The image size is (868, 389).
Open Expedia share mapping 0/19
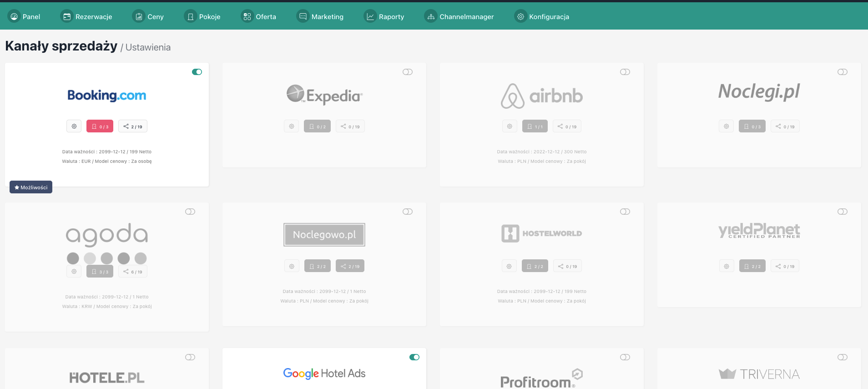[350, 126]
